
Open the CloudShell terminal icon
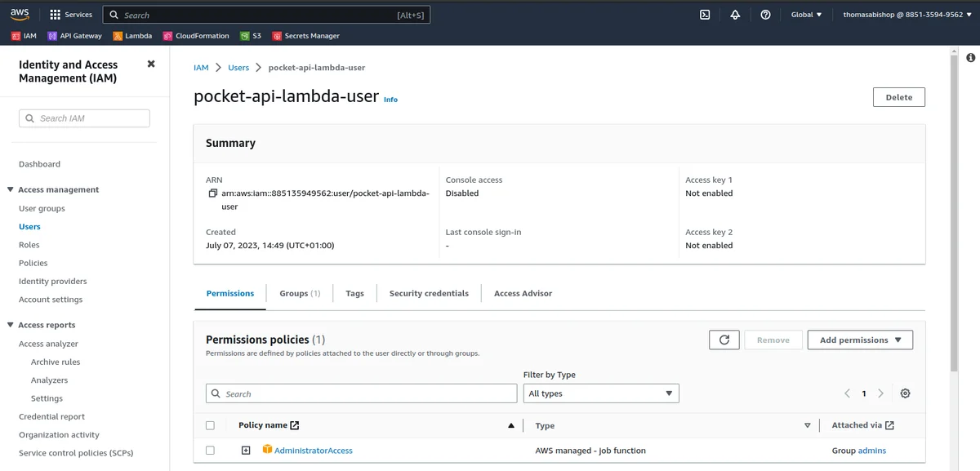[x=705, y=15]
